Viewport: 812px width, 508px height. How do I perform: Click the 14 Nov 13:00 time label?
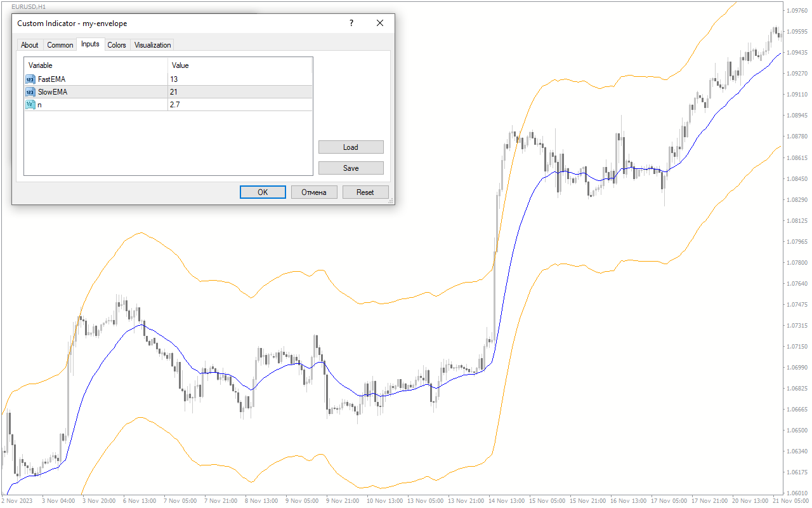(x=507, y=501)
